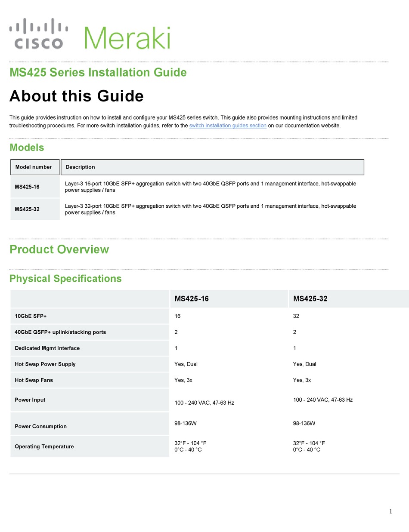Click the Operating Temperature row label
The height and width of the screenshot is (532, 409).
[x=44, y=446]
